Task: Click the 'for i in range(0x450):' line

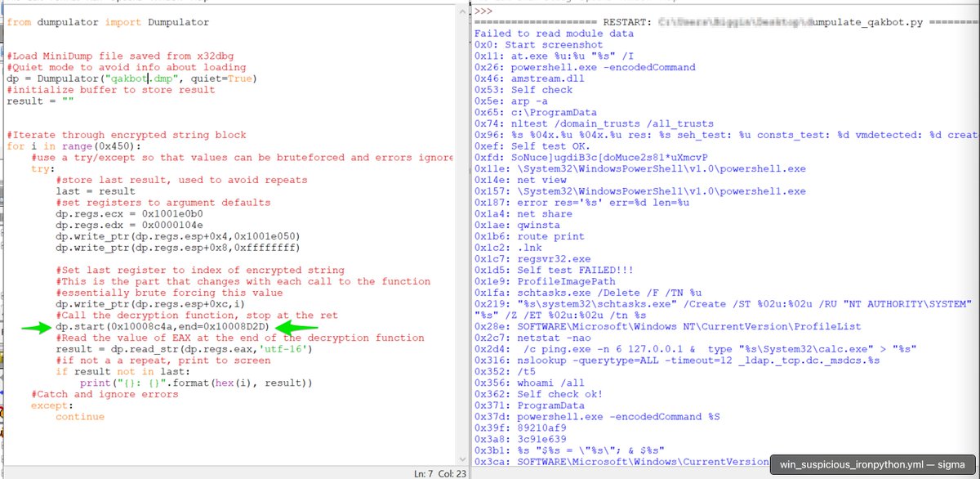Action: click(x=75, y=145)
